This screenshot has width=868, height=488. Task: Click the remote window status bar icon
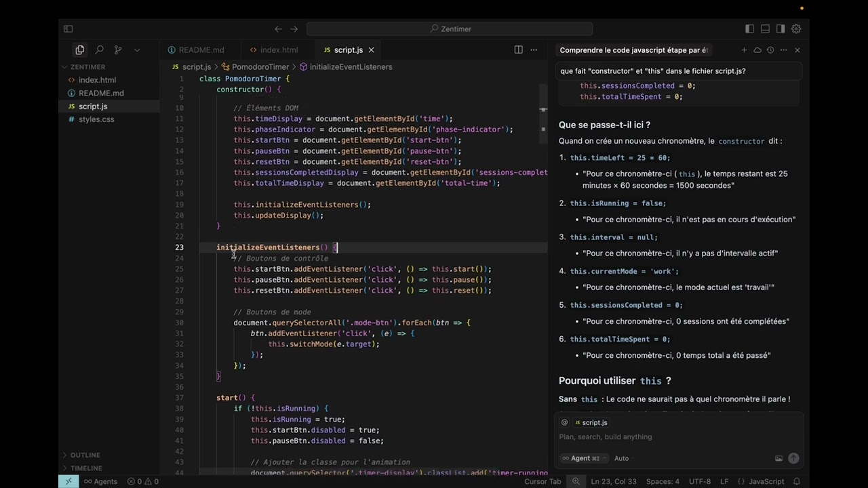(68, 481)
